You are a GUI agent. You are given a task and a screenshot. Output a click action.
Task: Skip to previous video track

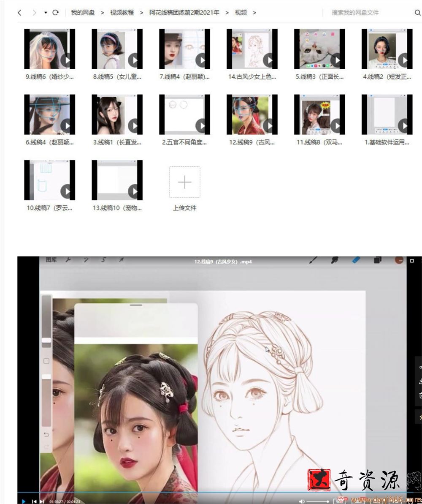pyautogui.click(x=34, y=501)
